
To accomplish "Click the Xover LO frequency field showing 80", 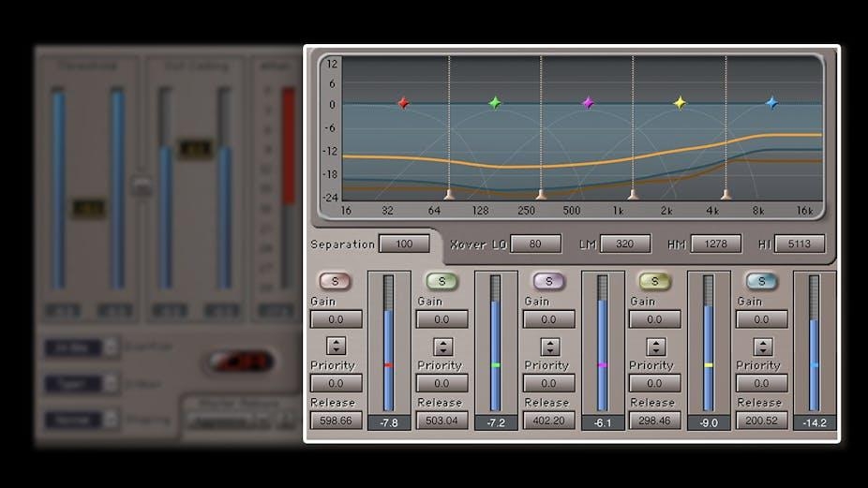I will (x=535, y=244).
